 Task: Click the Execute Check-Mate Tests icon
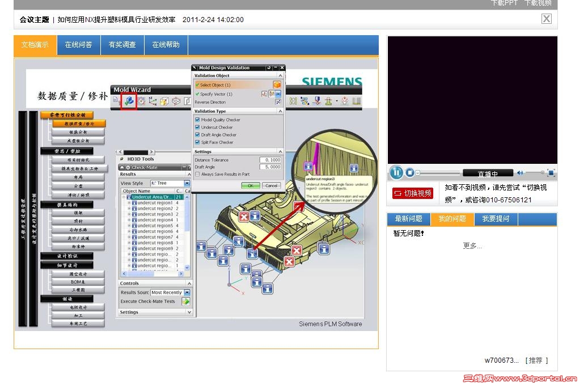pyautogui.click(x=185, y=302)
